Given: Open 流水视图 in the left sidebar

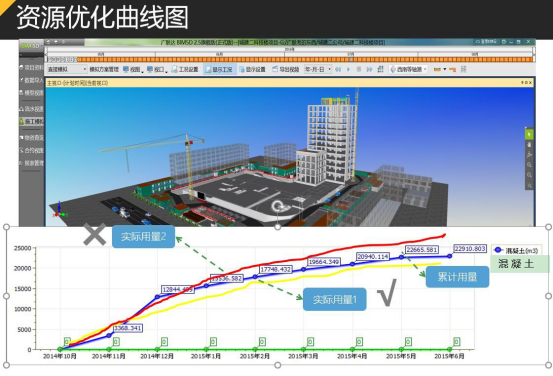Looking at the screenshot, I should coord(32,109).
